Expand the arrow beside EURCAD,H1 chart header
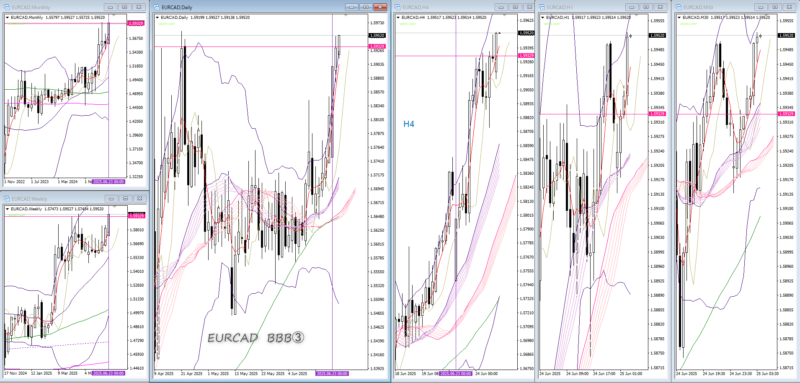This screenshot has width=800, height=383. (x=543, y=17)
